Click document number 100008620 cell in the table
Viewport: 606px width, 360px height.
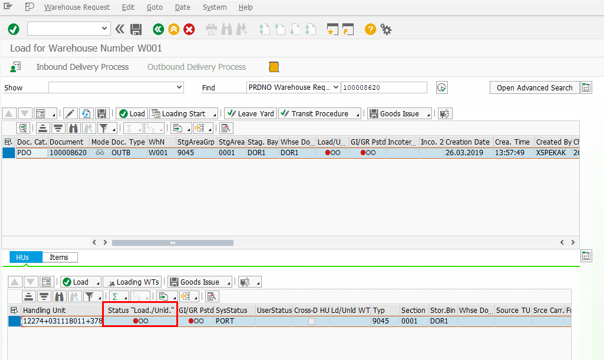pyautogui.click(x=68, y=153)
